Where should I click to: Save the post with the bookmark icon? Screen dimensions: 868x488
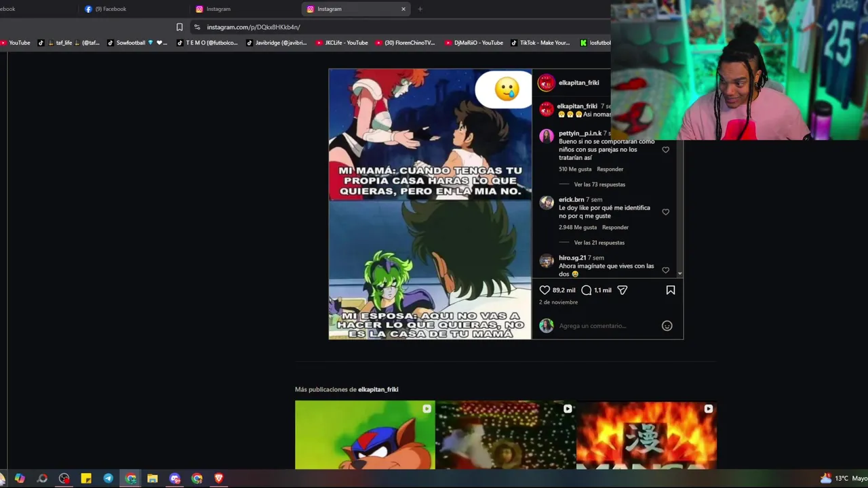tap(671, 290)
